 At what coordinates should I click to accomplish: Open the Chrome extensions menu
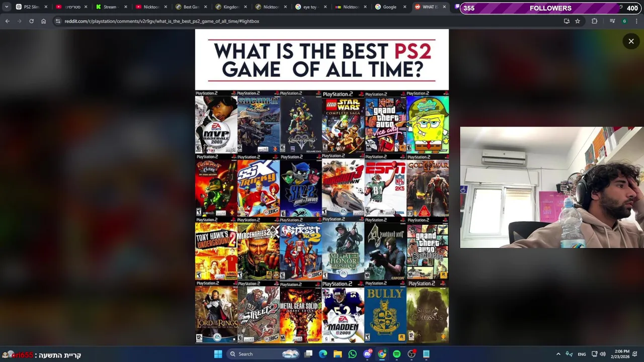click(594, 21)
